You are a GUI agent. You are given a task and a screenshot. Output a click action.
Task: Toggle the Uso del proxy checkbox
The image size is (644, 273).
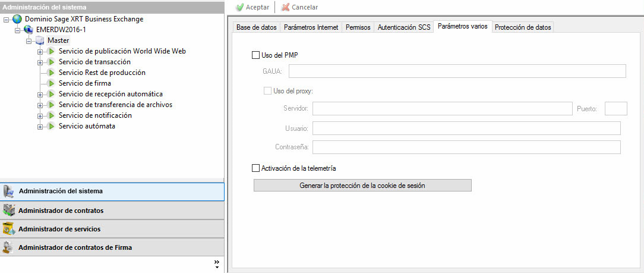tap(267, 91)
